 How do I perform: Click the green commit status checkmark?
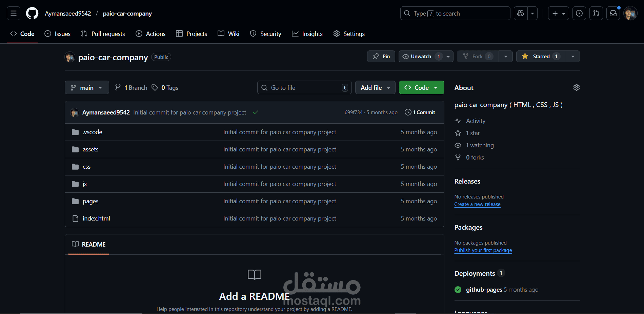(256, 112)
